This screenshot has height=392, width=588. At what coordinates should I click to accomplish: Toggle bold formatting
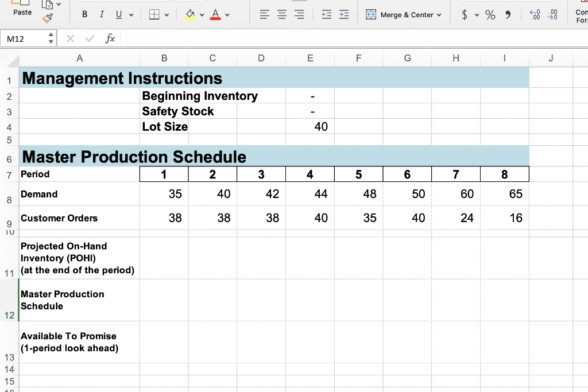[85, 14]
